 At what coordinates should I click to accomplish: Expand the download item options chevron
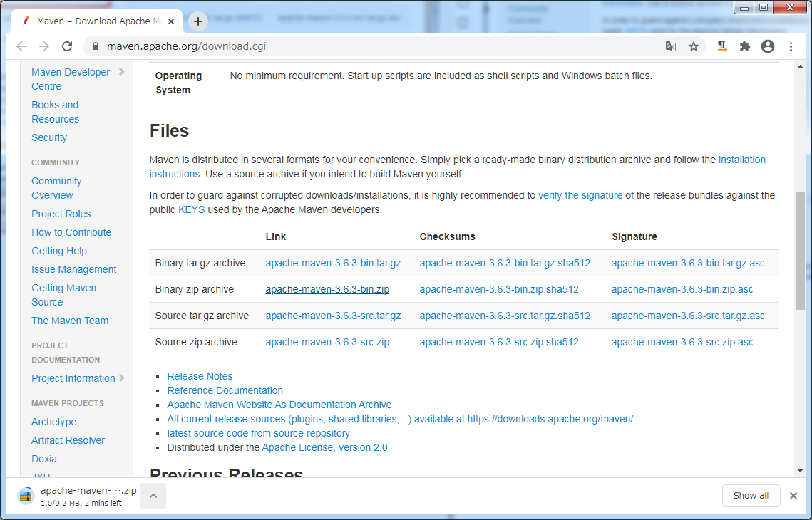tap(153, 496)
